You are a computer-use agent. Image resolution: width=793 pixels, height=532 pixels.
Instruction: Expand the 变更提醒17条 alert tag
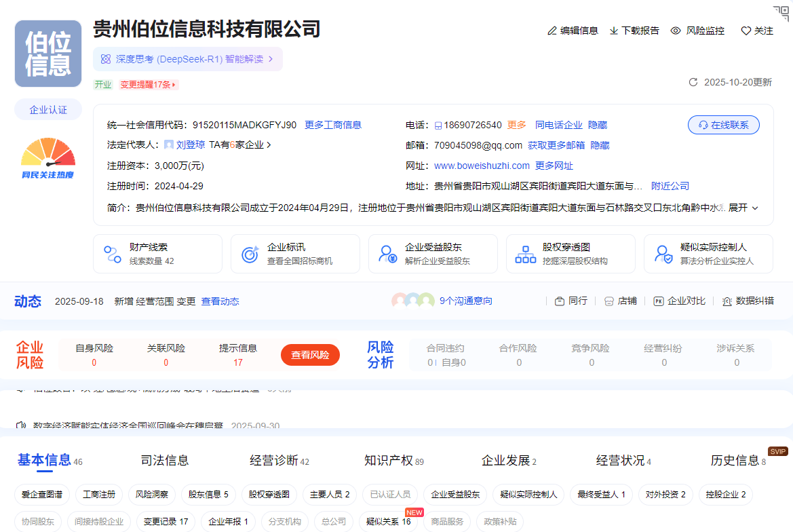[x=149, y=85]
